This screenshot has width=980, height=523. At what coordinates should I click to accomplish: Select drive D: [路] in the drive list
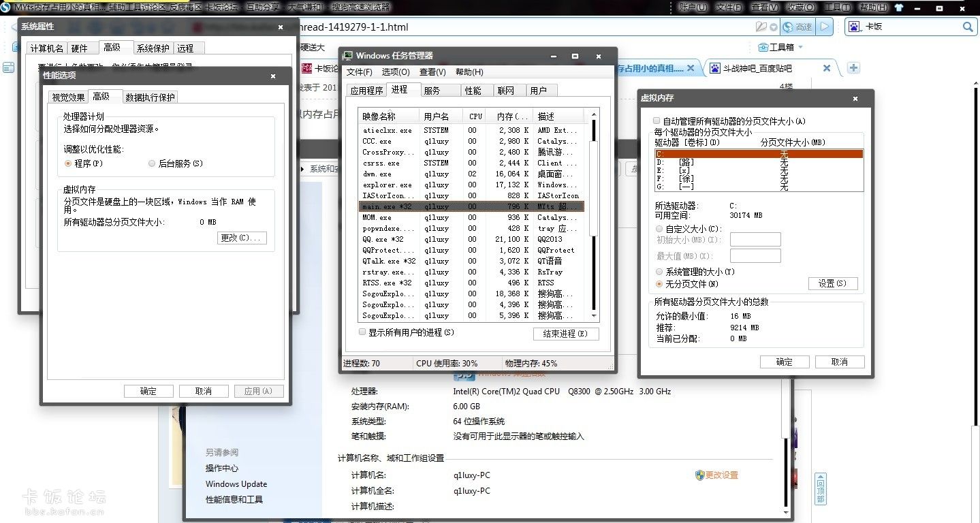pos(759,162)
